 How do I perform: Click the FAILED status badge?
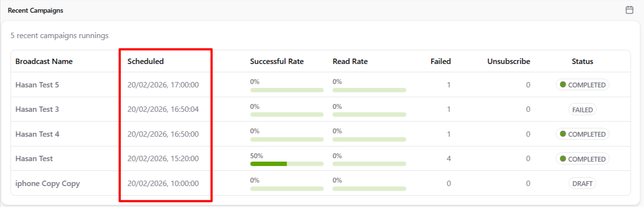[x=582, y=110]
